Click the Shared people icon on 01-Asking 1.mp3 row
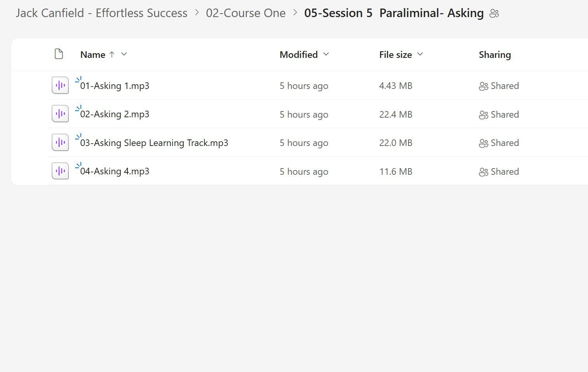The width and height of the screenshot is (588, 372). pyautogui.click(x=483, y=86)
